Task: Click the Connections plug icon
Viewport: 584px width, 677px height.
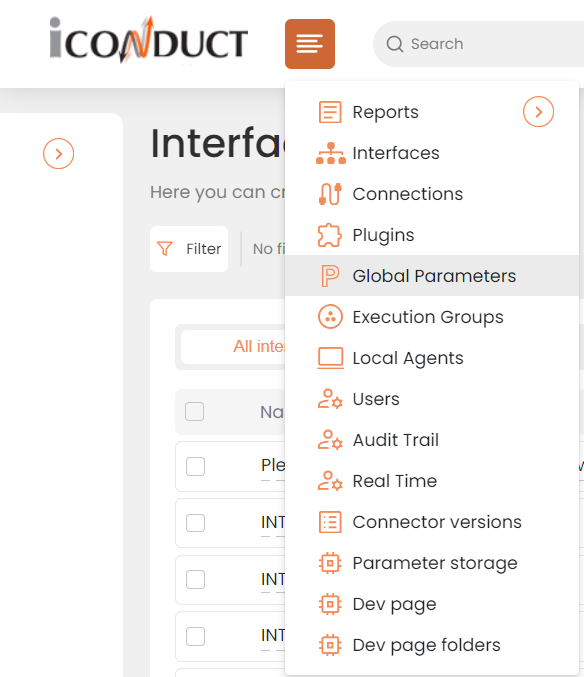Action: coord(330,194)
